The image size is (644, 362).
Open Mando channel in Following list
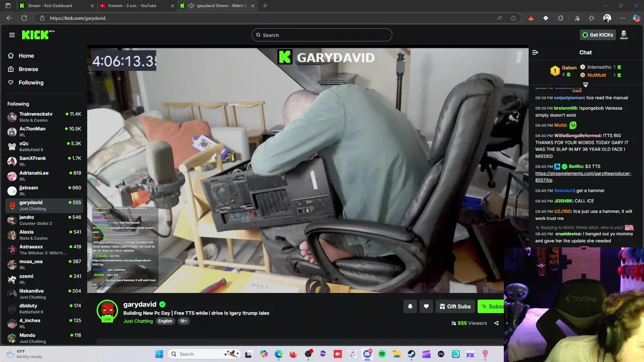coord(44,338)
